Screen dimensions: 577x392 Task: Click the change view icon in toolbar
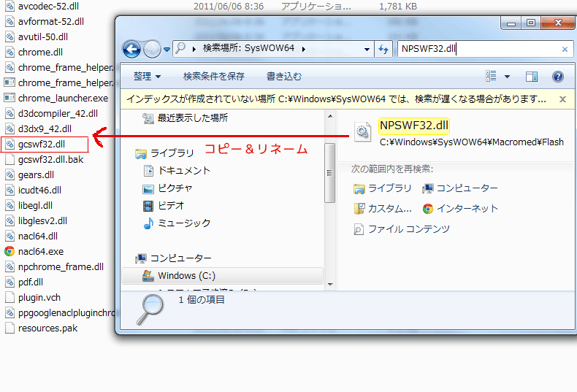(491, 76)
